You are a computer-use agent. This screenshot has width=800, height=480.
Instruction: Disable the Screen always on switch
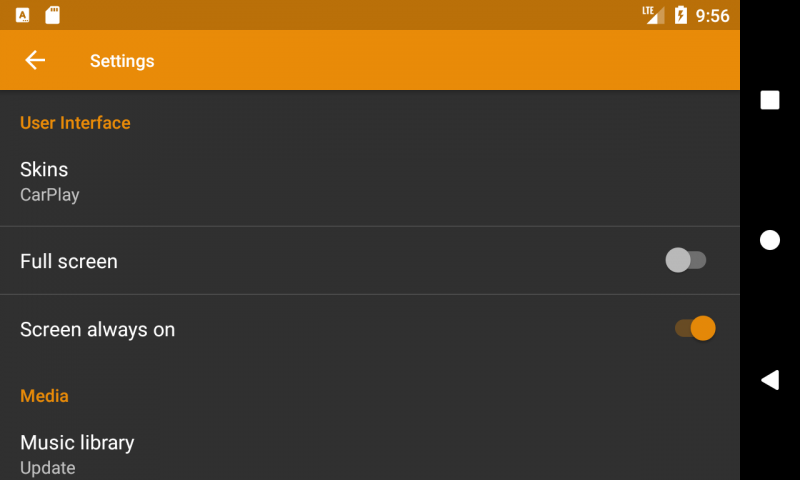point(695,328)
